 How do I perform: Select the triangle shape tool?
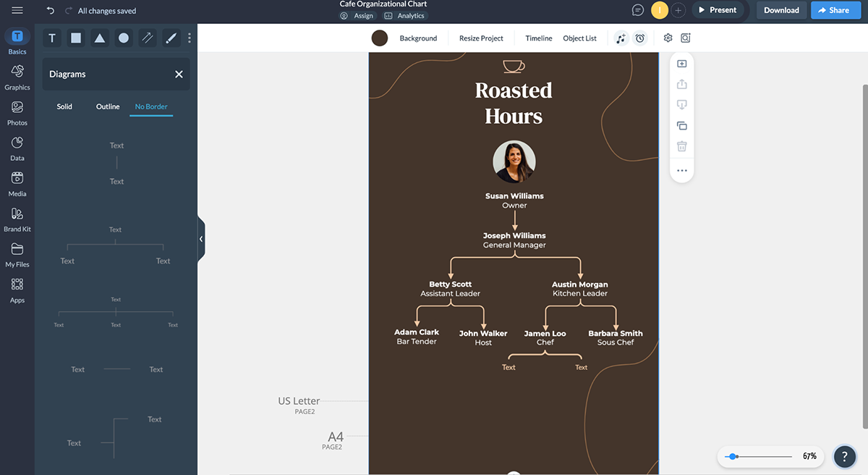(x=100, y=38)
